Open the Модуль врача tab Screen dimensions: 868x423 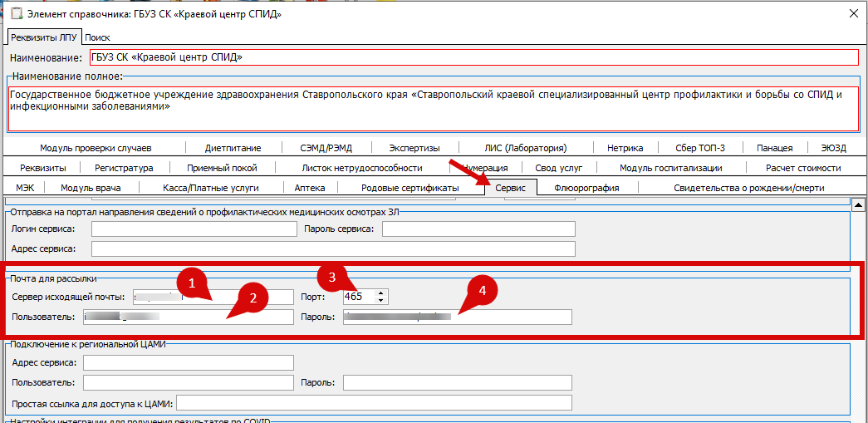click(x=91, y=188)
